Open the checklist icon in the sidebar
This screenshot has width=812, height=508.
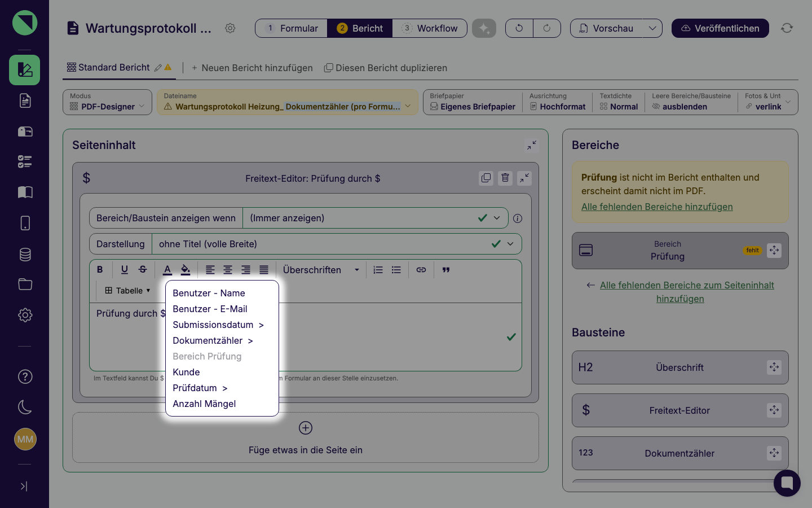pos(25,162)
